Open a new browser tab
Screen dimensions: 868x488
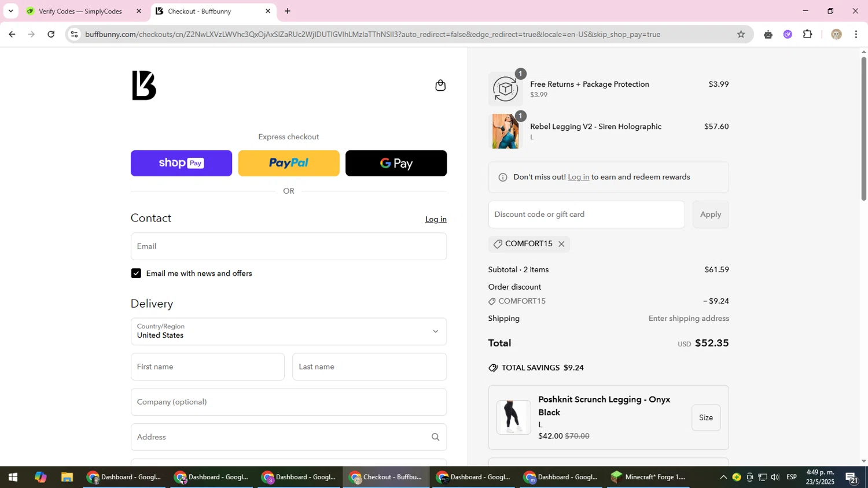point(288,11)
